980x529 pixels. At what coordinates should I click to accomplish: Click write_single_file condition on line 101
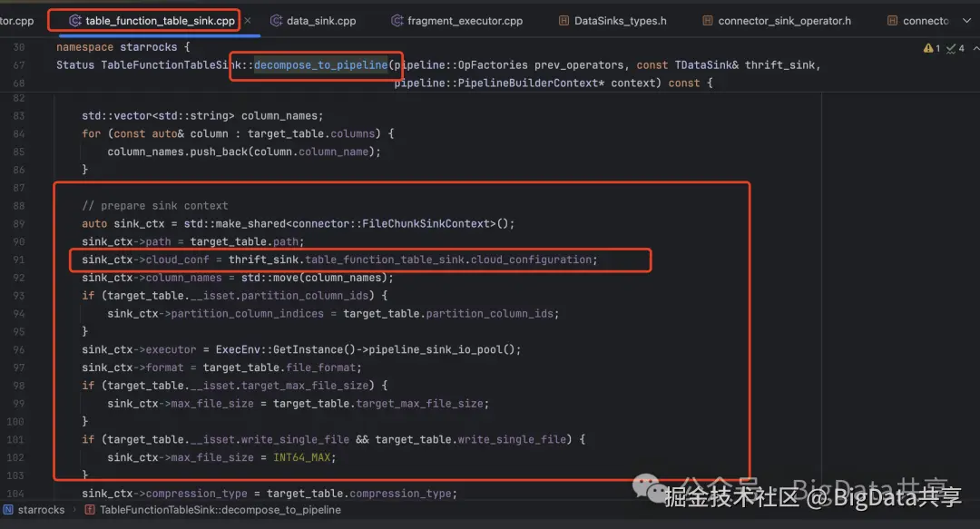click(x=293, y=439)
